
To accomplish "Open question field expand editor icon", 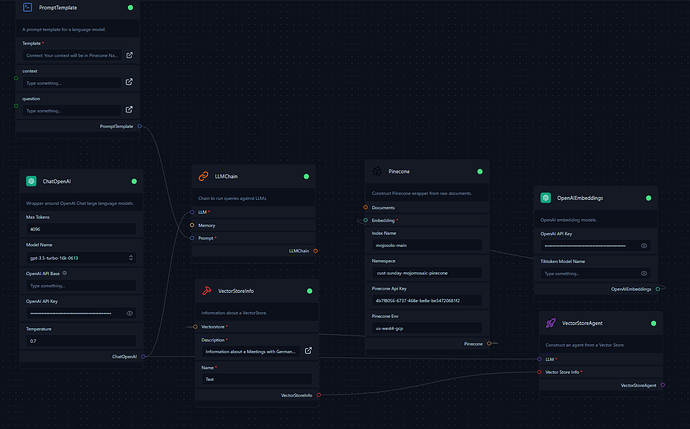I will [129, 110].
